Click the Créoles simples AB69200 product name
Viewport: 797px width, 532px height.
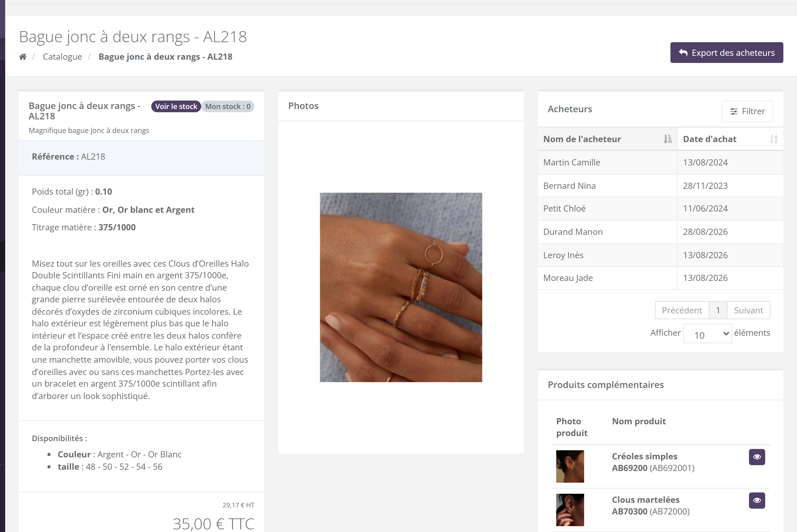pos(653,462)
